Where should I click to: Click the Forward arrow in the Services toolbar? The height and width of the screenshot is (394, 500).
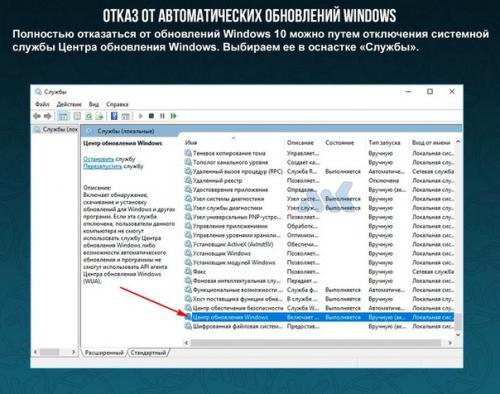pos(47,116)
